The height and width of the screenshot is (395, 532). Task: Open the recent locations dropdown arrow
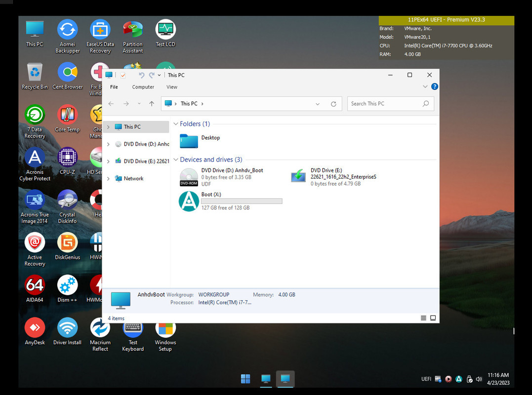pyautogui.click(x=139, y=104)
